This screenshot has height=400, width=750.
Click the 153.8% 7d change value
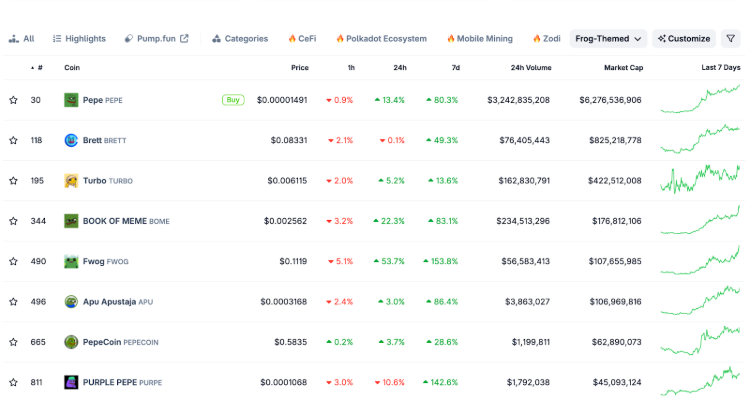pos(441,261)
